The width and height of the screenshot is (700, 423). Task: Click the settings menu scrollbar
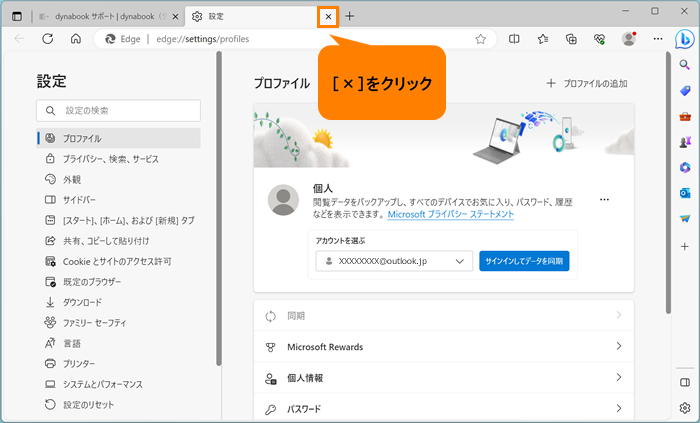pyautogui.click(x=219, y=209)
